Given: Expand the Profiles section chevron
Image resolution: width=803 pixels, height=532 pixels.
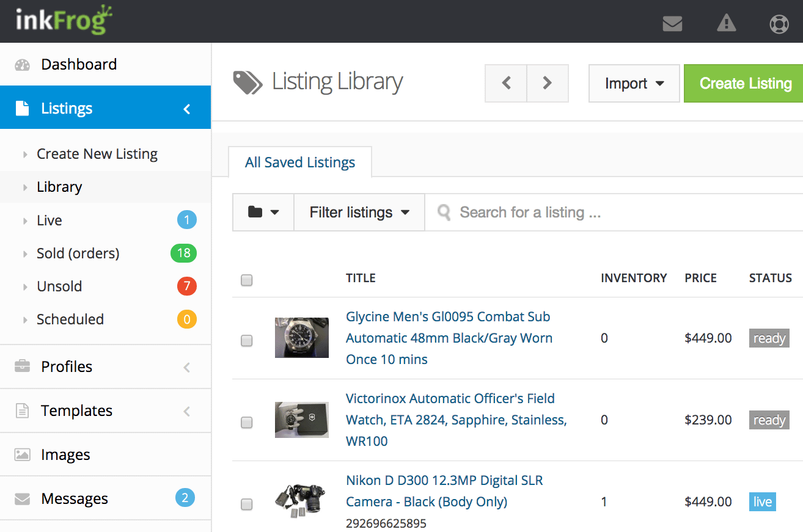Looking at the screenshot, I should tap(187, 367).
